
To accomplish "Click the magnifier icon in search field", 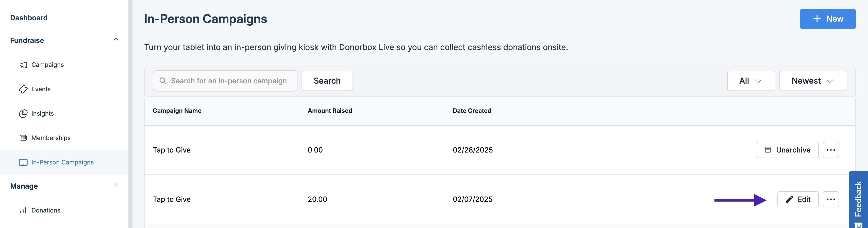I will pos(163,81).
